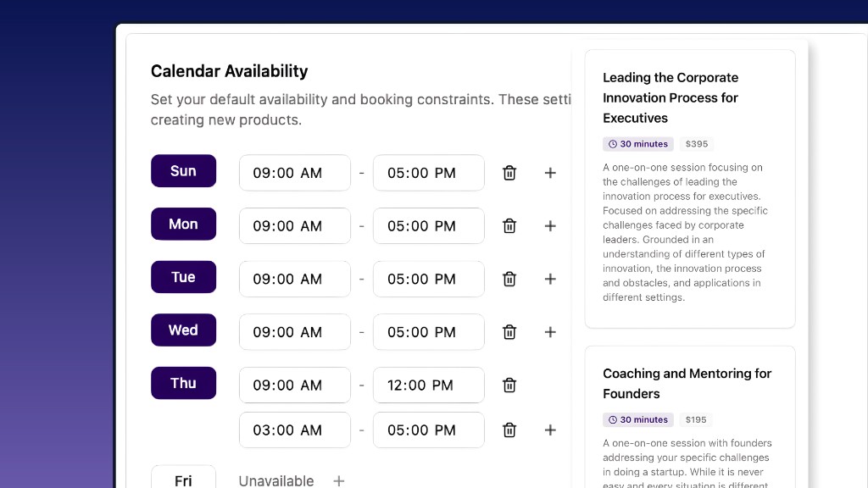Enable Fri availability
868x488 pixels.
183,478
